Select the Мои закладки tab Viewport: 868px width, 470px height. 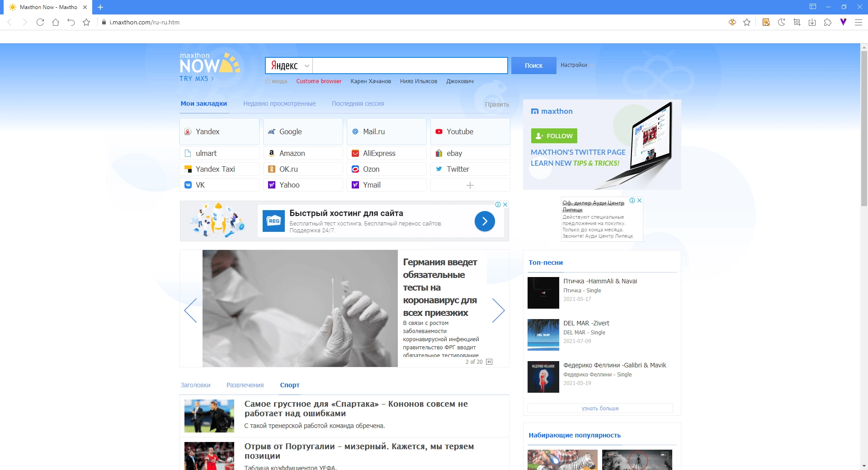[204, 103]
